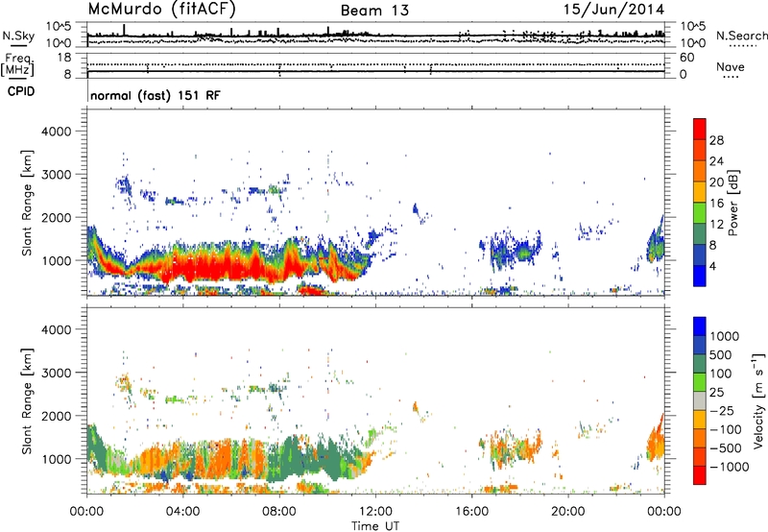
Task: Click the red top of power colorbar
Action: tap(700, 129)
